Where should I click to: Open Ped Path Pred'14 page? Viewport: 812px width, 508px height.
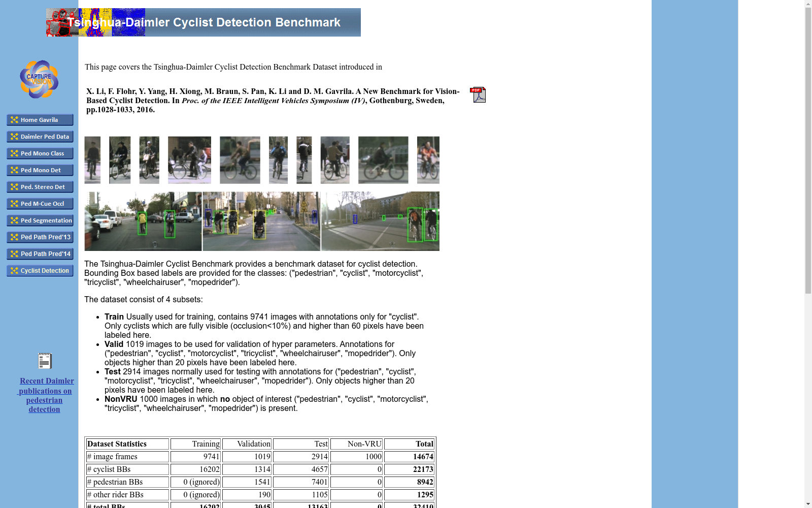[40, 254]
